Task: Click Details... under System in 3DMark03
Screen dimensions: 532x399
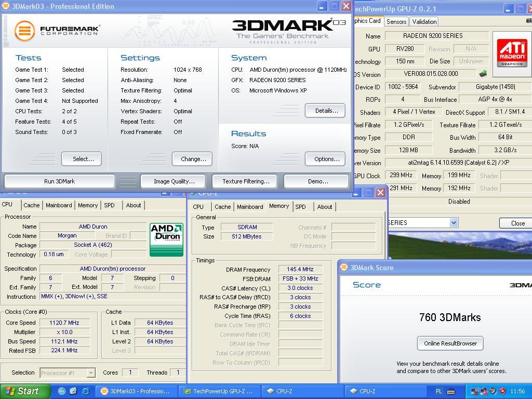Action: pyautogui.click(x=325, y=111)
